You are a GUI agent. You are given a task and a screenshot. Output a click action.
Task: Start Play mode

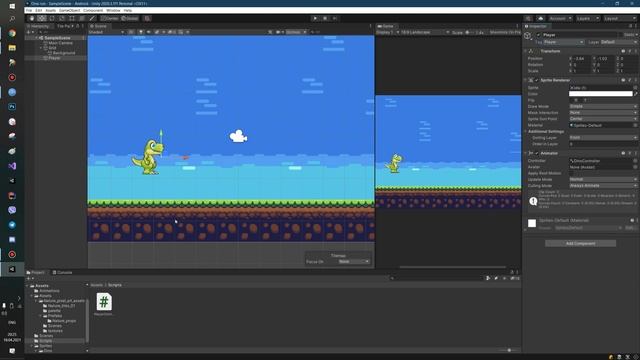[315, 18]
